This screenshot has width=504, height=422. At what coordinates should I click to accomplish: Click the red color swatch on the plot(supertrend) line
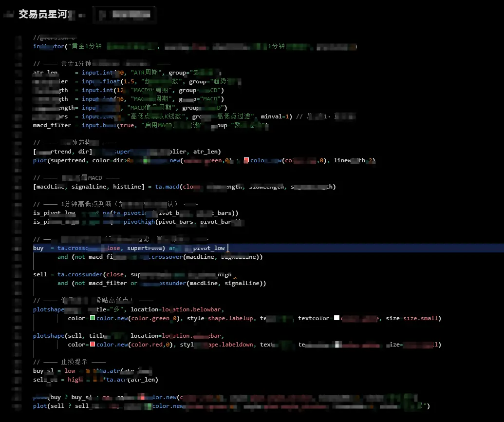(x=246, y=160)
